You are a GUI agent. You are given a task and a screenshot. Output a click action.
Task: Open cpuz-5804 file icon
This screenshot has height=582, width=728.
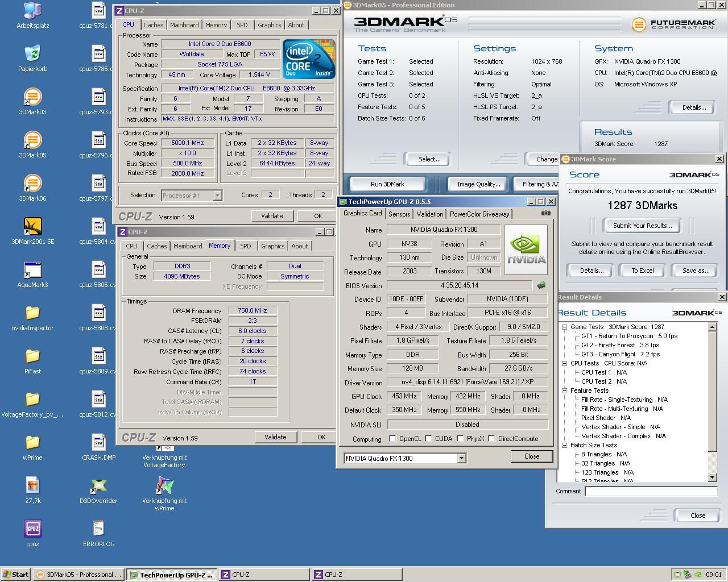(98, 231)
